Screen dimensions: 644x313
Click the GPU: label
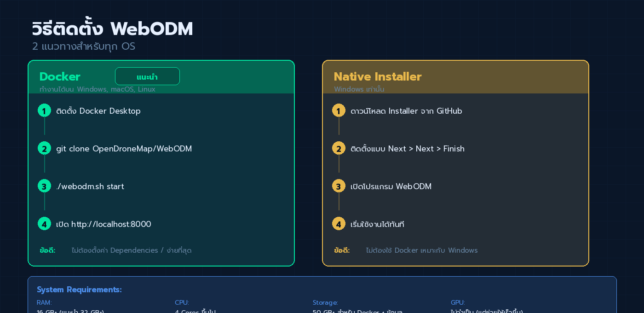(457, 302)
